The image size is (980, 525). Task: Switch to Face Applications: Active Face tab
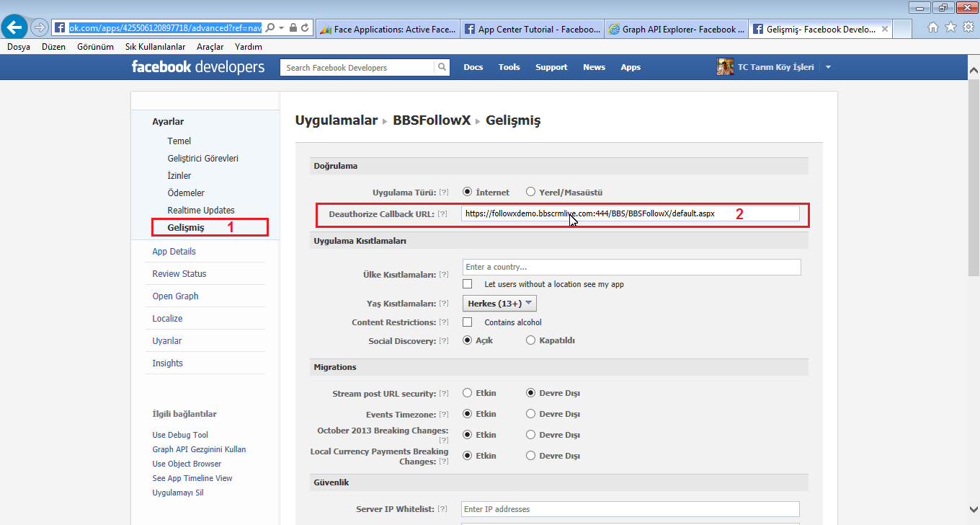point(388,30)
